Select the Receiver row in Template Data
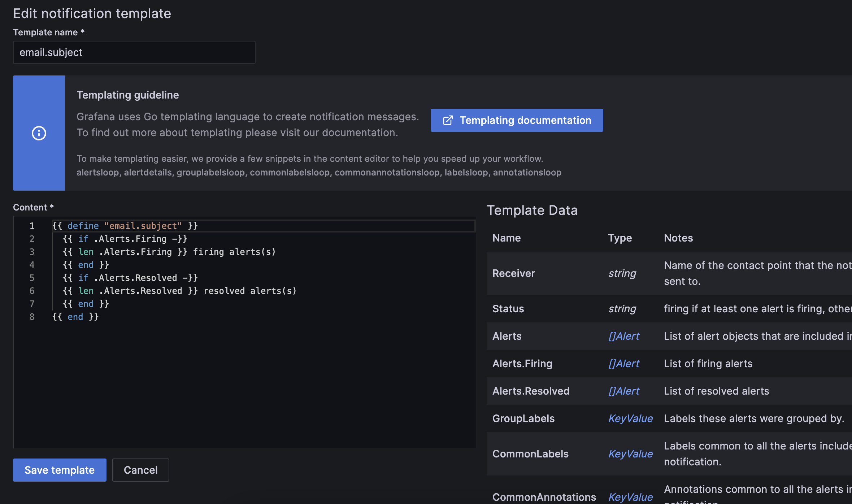 click(x=513, y=273)
